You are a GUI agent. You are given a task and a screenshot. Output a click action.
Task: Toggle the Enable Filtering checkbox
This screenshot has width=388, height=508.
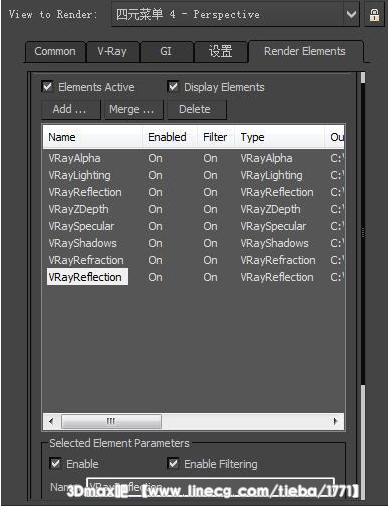[173, 464]
